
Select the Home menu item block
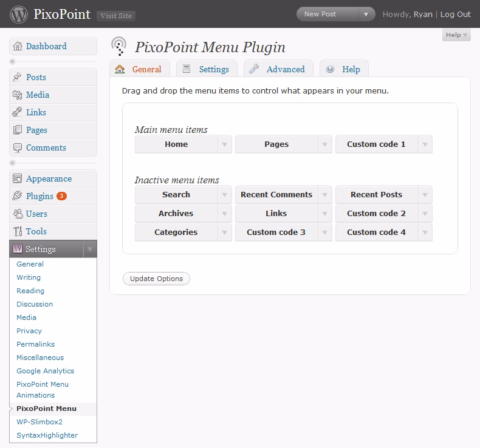click(183, 144)
